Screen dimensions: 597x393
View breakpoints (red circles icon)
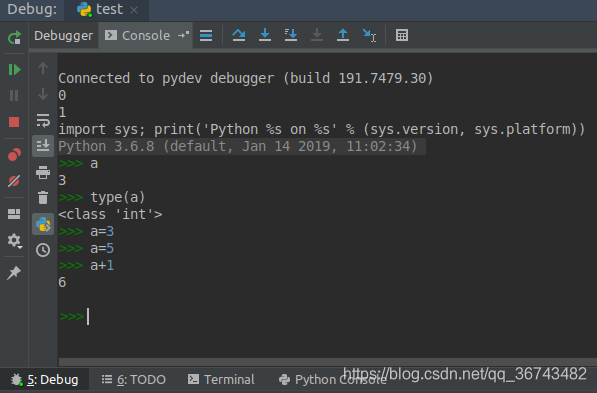[x=14, y=154]
